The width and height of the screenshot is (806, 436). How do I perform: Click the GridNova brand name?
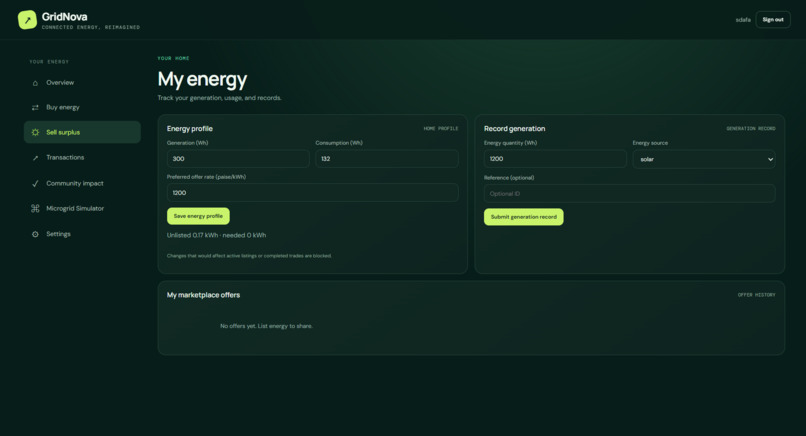64,17
